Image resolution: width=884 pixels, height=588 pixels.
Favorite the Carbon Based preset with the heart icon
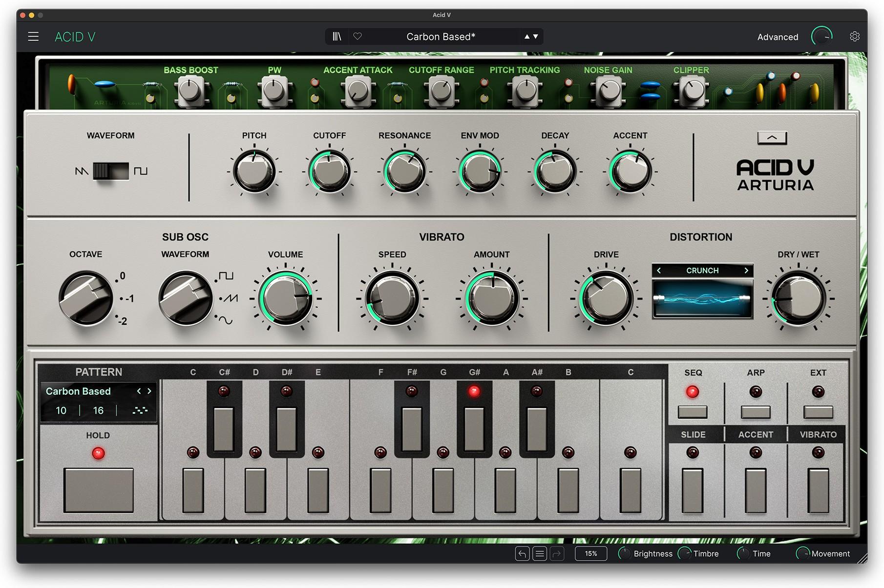tap(358, 36)
